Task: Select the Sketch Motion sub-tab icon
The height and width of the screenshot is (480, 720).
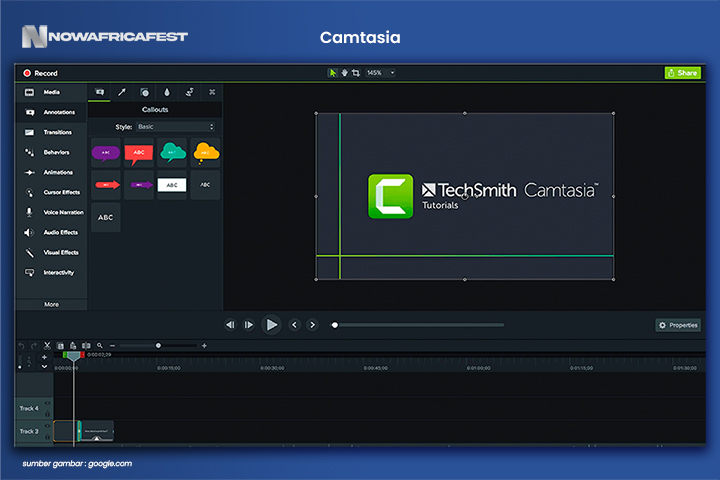Action: (189, 92)
